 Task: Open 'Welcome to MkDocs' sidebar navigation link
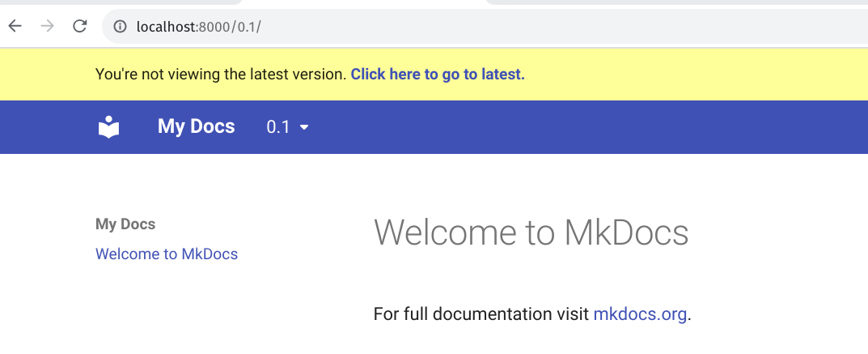click(167, 254)
